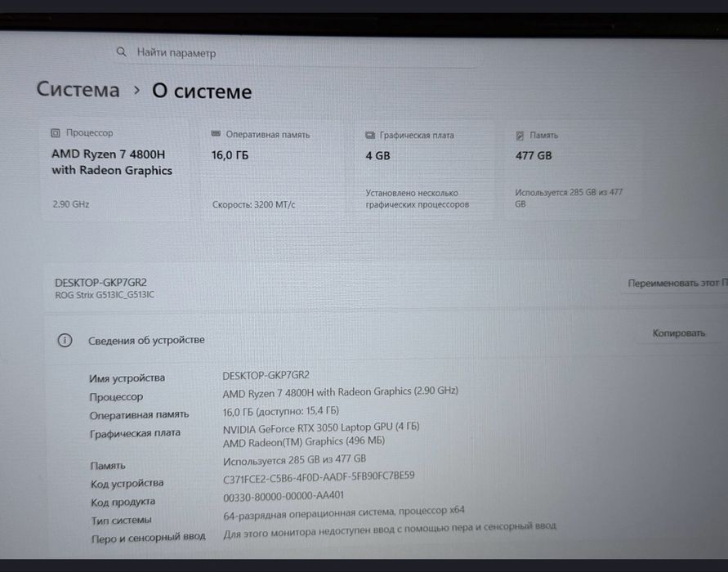The image size is (728, 572).
Task: Click 'Тип системы' row label
Action: coord(121,521)
